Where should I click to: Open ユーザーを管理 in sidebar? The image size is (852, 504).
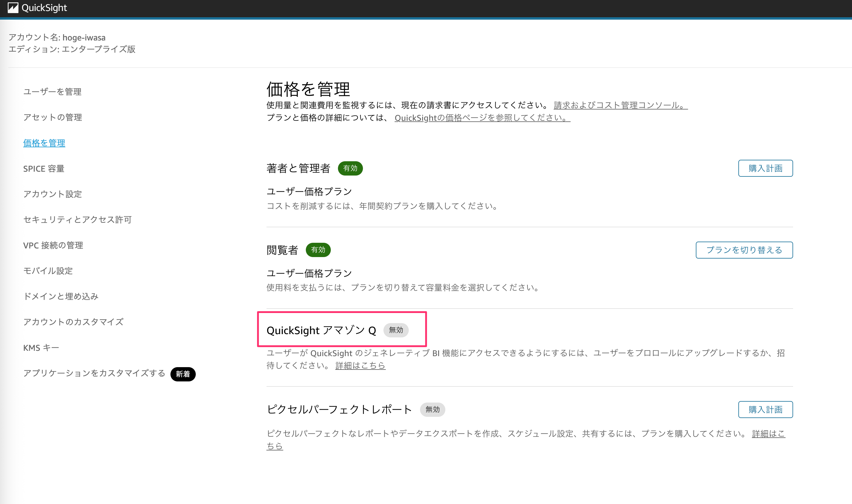point(52,92)
